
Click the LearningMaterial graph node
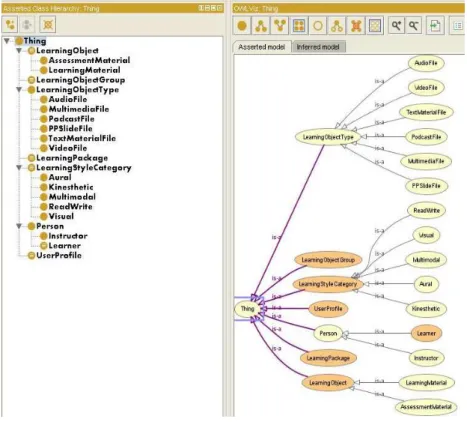coord(426,383)
